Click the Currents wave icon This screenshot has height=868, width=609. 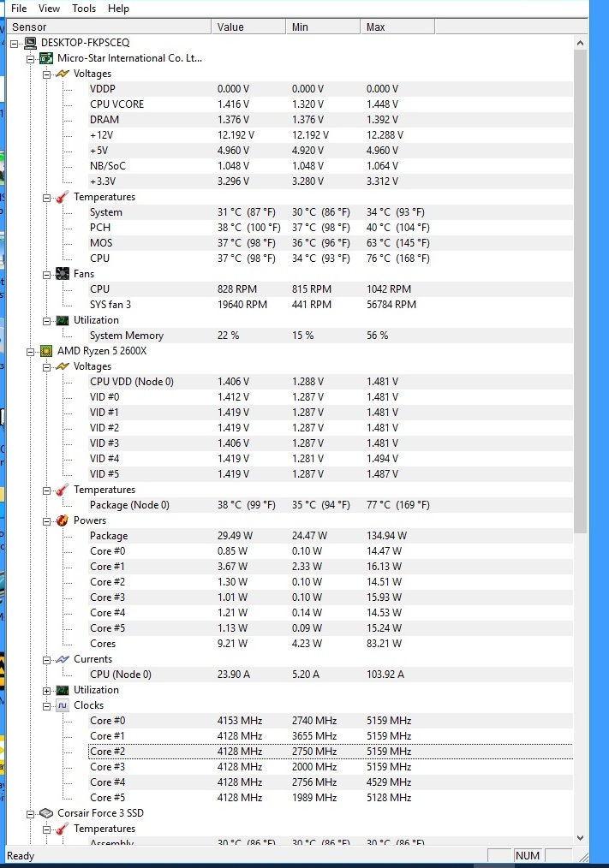pos(63,659)
